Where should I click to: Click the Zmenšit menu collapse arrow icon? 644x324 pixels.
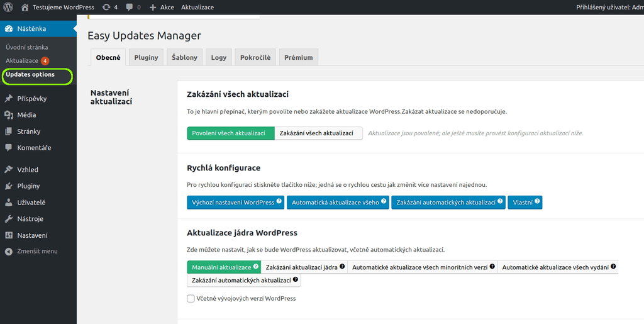pos(9,251)
